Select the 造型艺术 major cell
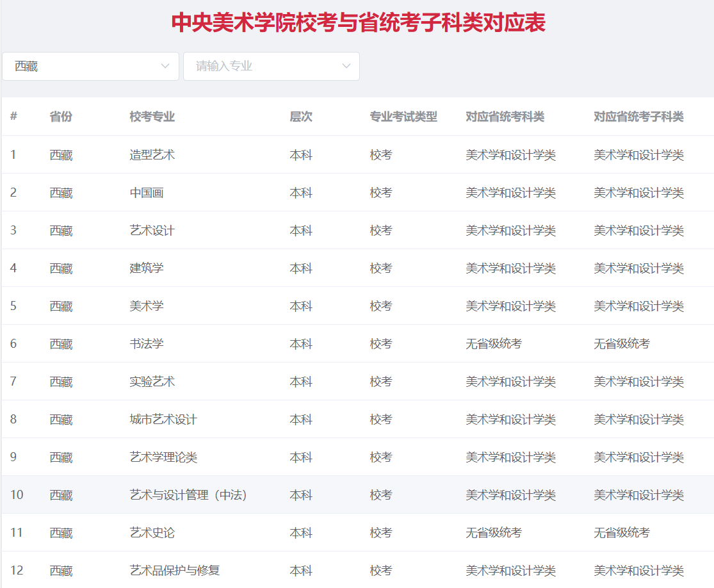 click(152, 155)
